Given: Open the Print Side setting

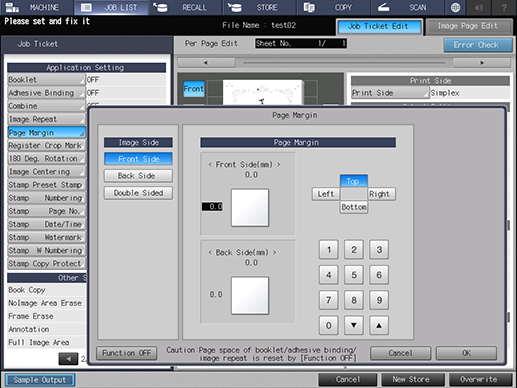Looking at the screenshot, I should [x=390, y=93].
